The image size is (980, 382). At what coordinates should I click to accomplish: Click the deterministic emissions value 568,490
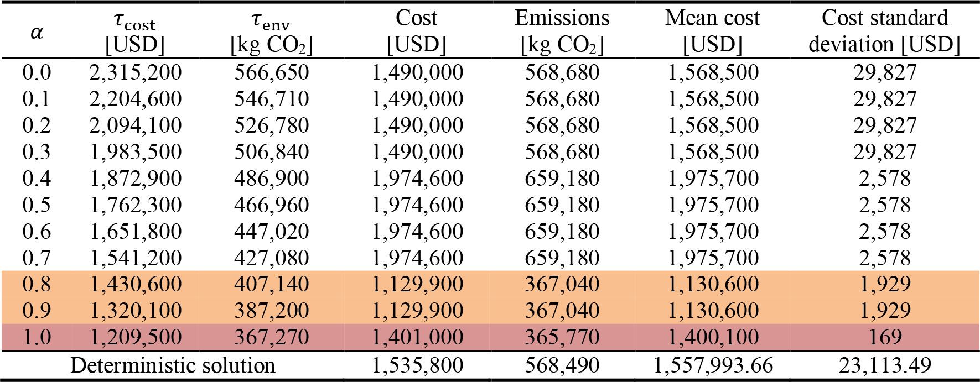point(562,365)
